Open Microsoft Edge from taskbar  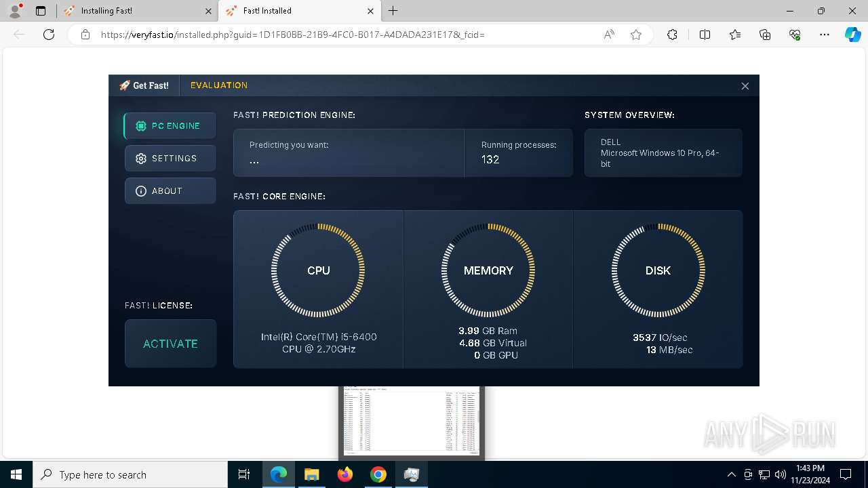tap(279, 474)
